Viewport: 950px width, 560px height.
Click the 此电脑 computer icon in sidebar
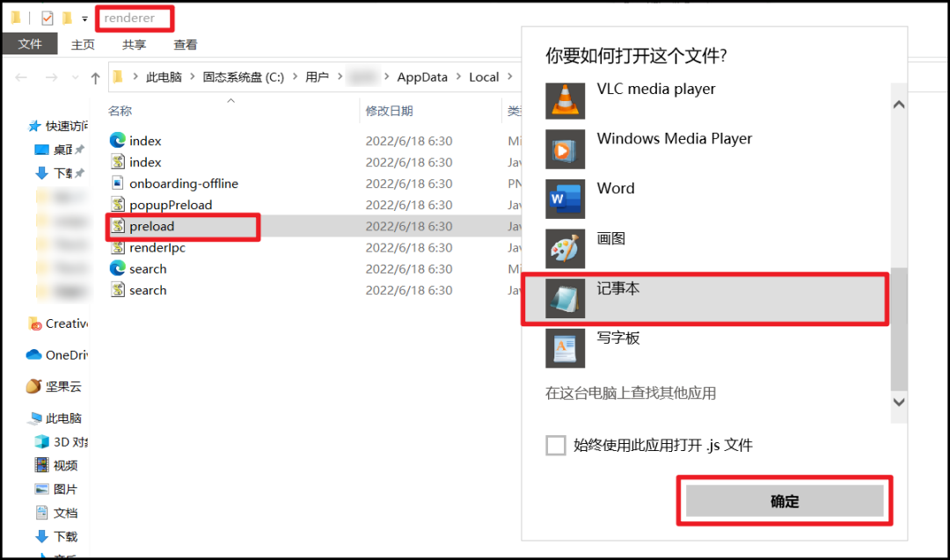35,418
